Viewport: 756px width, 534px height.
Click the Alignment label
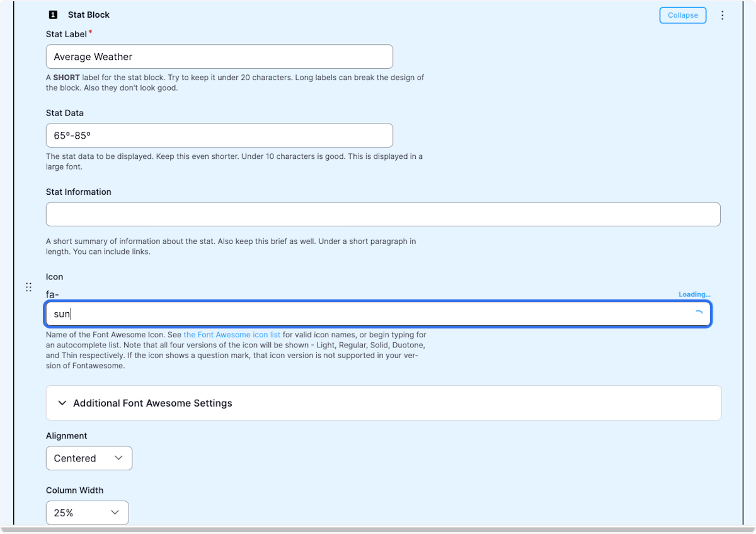point(67,436)
